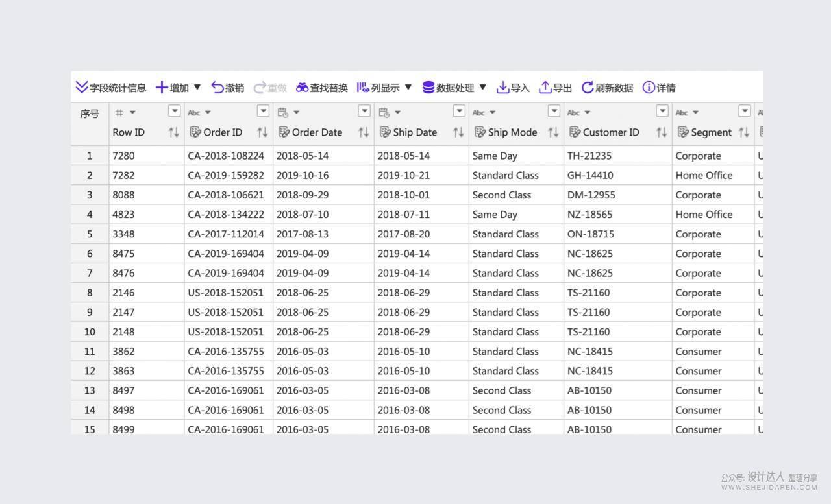Open the boxed dropdown in the Order Date column header
The width and height of the screenshot is (831, 504).
364,111
